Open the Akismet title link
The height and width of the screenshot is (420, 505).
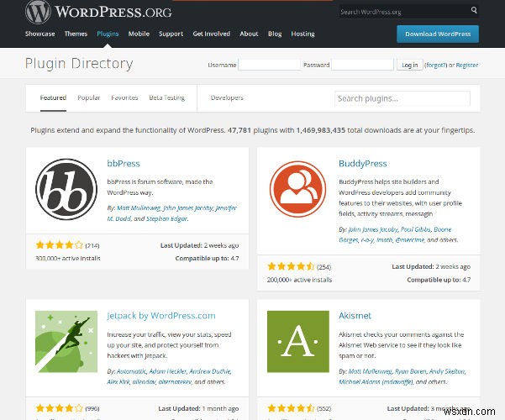[355, 316]
